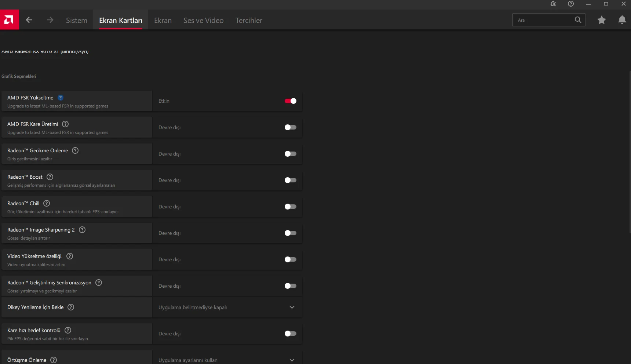Open notifications bell icon

(622, 20)
